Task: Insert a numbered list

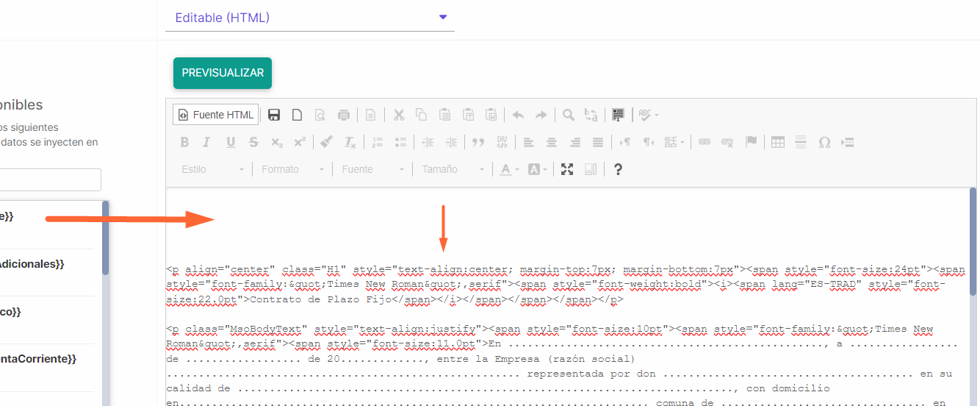Action: point(378,142)
